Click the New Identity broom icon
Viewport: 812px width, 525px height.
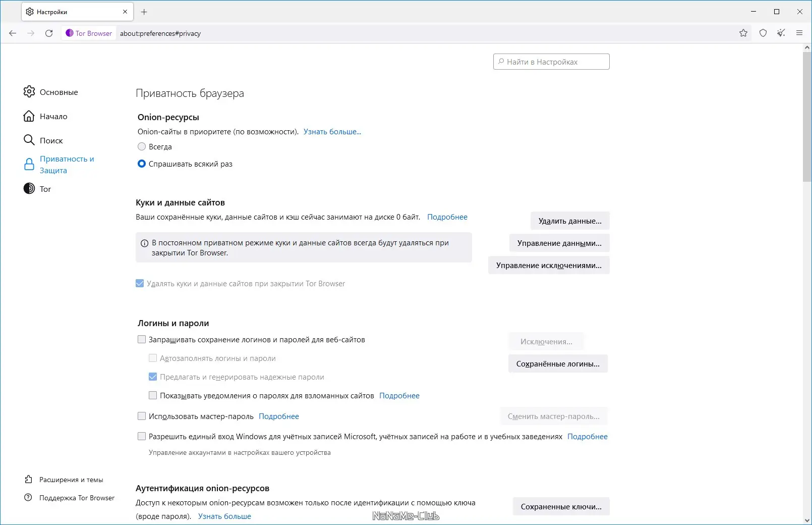coord(781,33)
